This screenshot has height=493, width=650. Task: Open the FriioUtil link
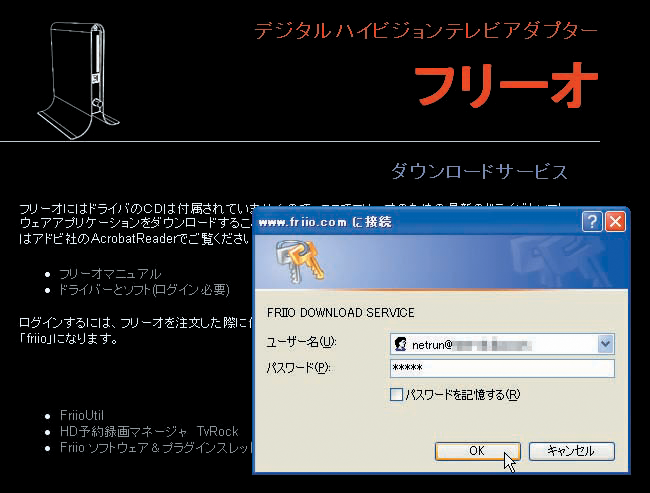[x=82, y=415]
